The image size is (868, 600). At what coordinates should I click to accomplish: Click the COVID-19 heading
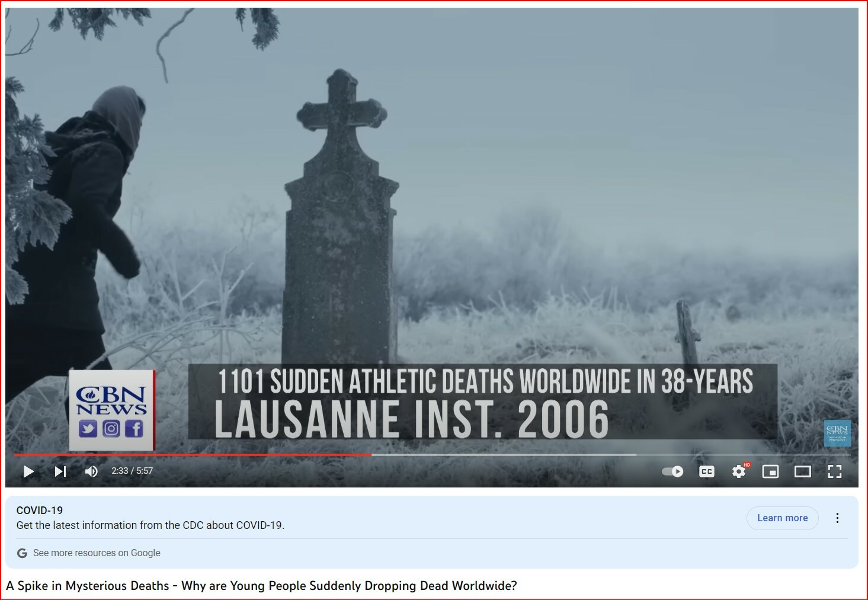(x=40, y=510)
